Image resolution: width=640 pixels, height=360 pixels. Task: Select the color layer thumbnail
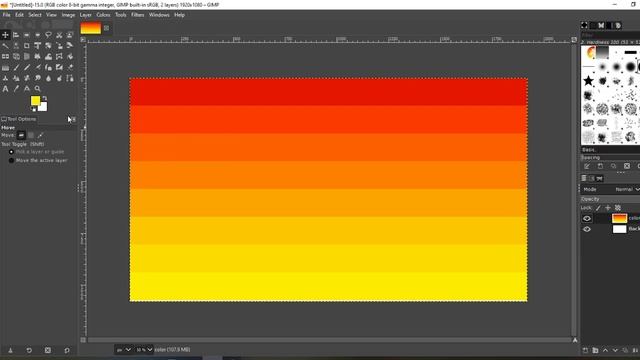(619, 218)
